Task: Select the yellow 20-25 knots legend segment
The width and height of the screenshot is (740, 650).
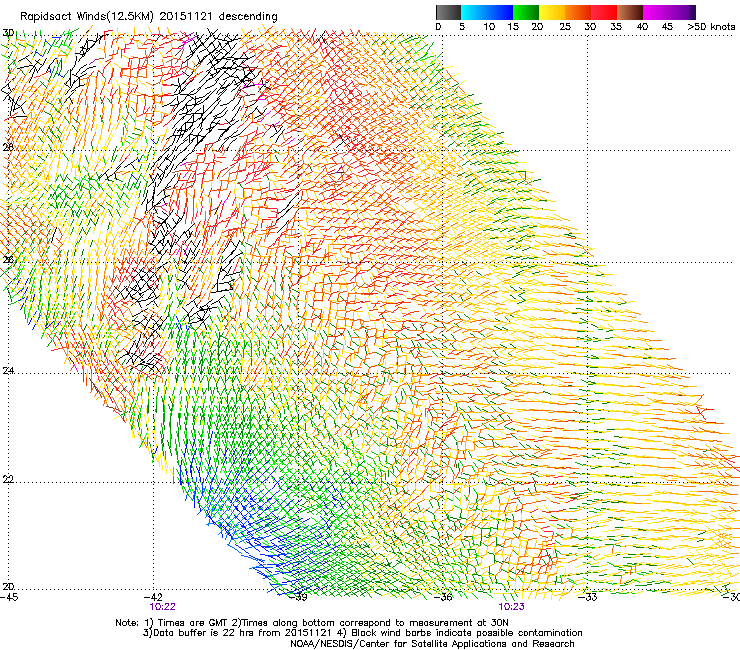Action: click(x=552, y=12)
